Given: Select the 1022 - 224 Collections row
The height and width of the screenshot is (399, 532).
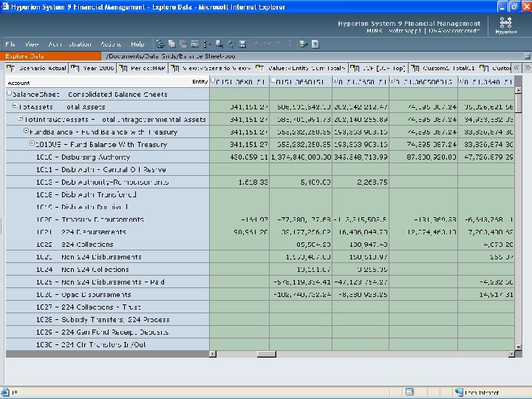Looking at the screenshot, I should click(x=107, y=245).
